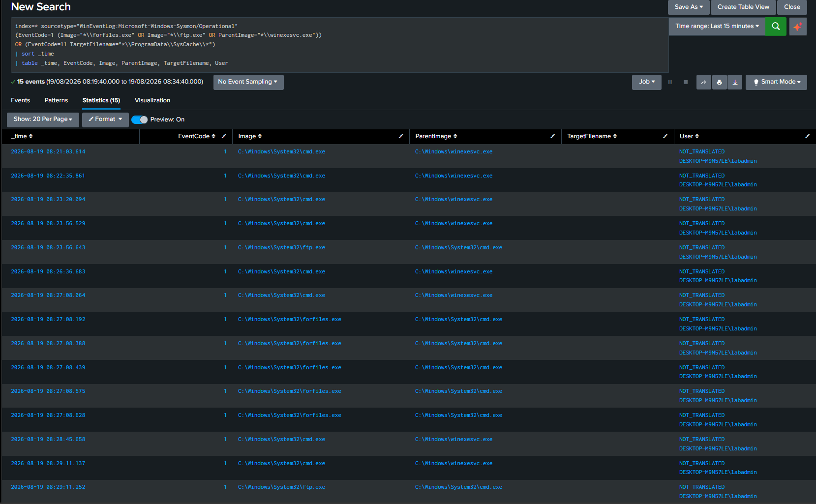Switch to the Patterns tab
The height and width of the screenshot is (504, 816).
(x=56, y=100)
